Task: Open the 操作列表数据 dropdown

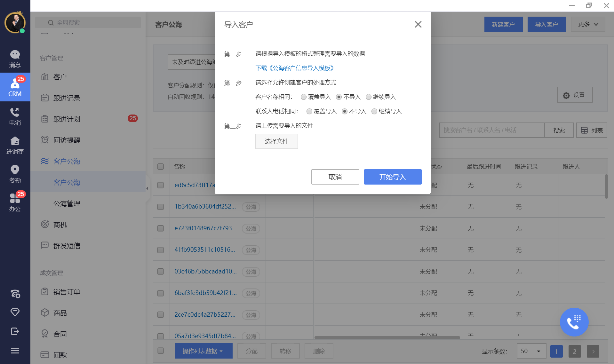Action: (x=203, y=351)
